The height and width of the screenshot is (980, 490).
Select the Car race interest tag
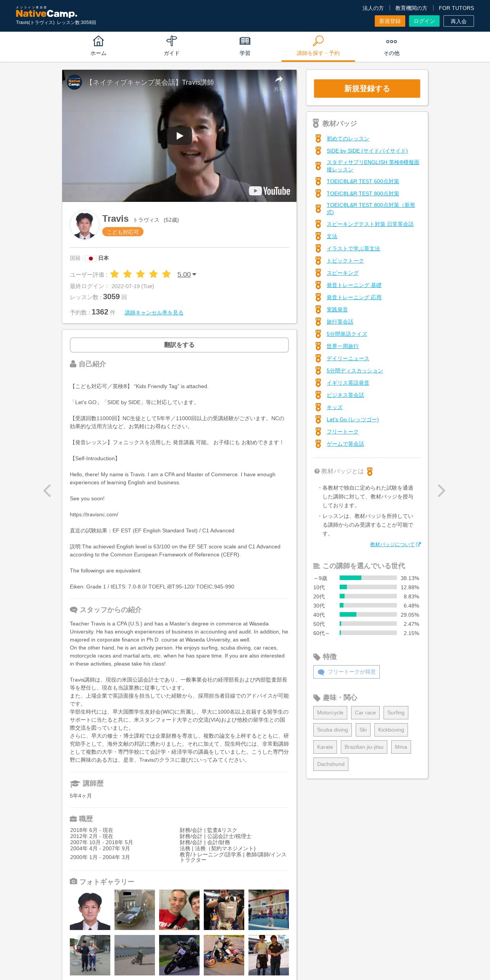coord(365,712)
